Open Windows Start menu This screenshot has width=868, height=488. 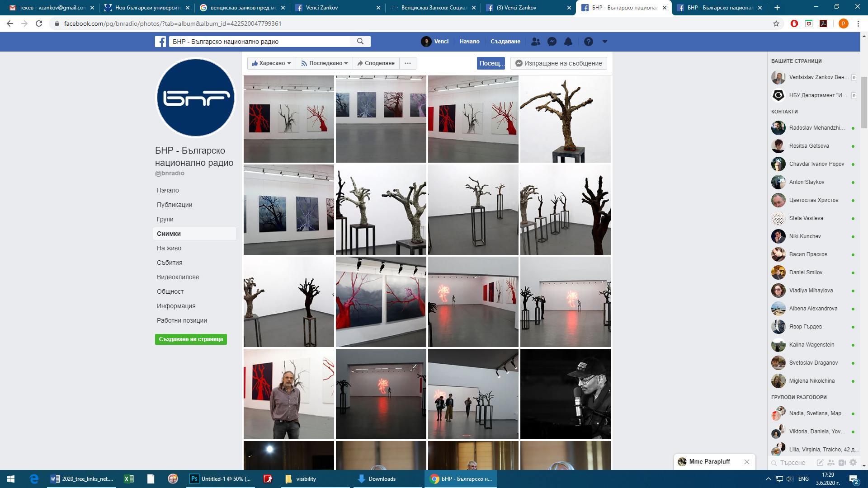click(x=11, y=479)
